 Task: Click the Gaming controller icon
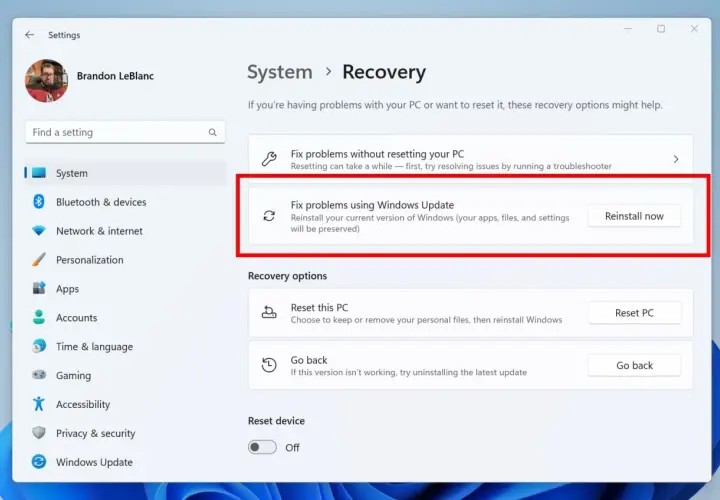coord(39,375)
